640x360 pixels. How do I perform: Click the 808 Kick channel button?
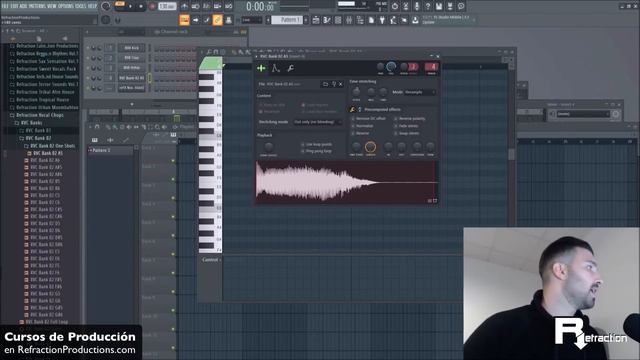[x=131, y=48]
